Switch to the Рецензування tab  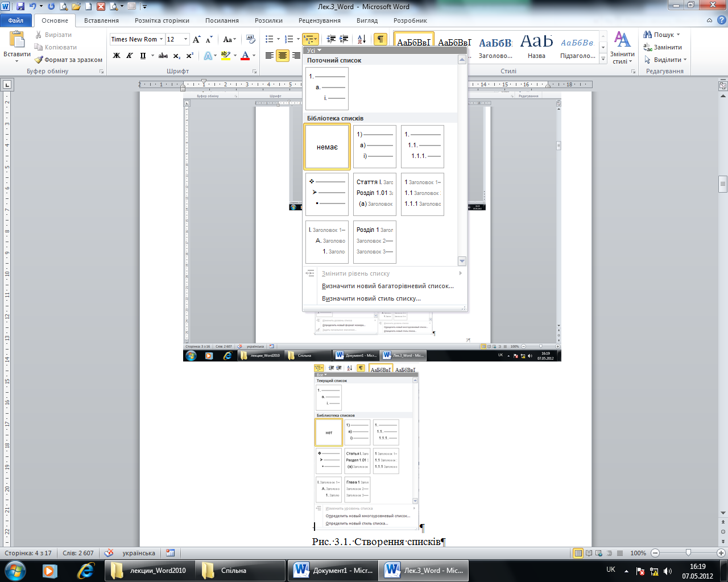click(320, 20)
